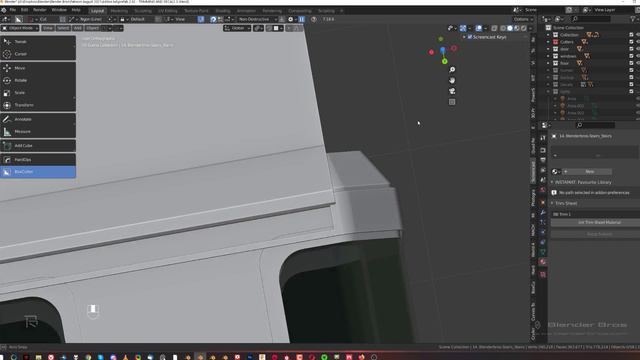The image size is (640, 360).
Task: Click the blue Z axis gizmo dot
Action: [442, 50]
